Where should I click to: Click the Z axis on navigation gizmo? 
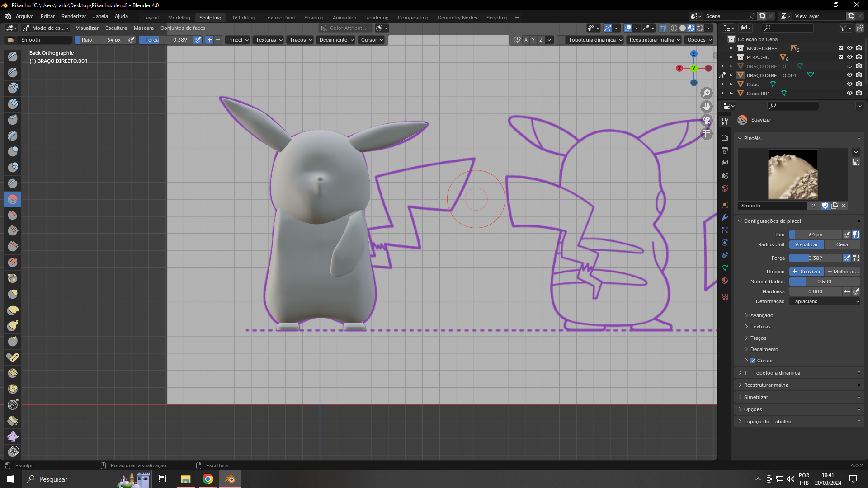[693, 54]
